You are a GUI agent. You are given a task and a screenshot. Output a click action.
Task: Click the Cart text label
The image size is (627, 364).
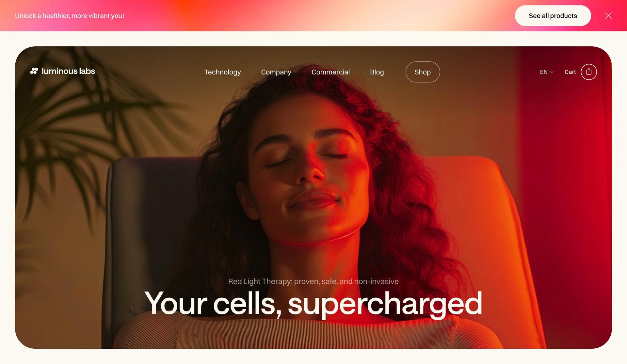[570, 72]
